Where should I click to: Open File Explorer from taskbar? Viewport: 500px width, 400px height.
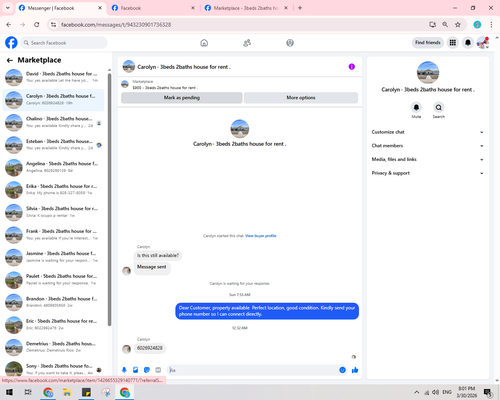coord(67,392)
